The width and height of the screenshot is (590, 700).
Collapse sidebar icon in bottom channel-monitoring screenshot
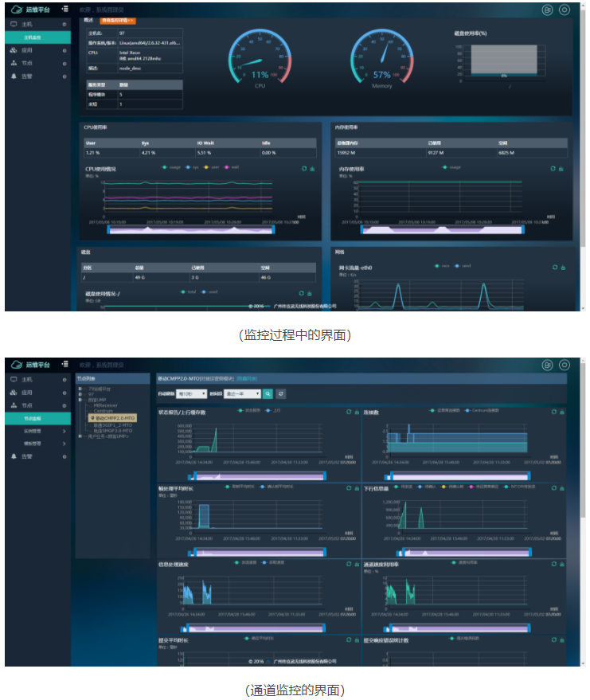click(65, 364)
